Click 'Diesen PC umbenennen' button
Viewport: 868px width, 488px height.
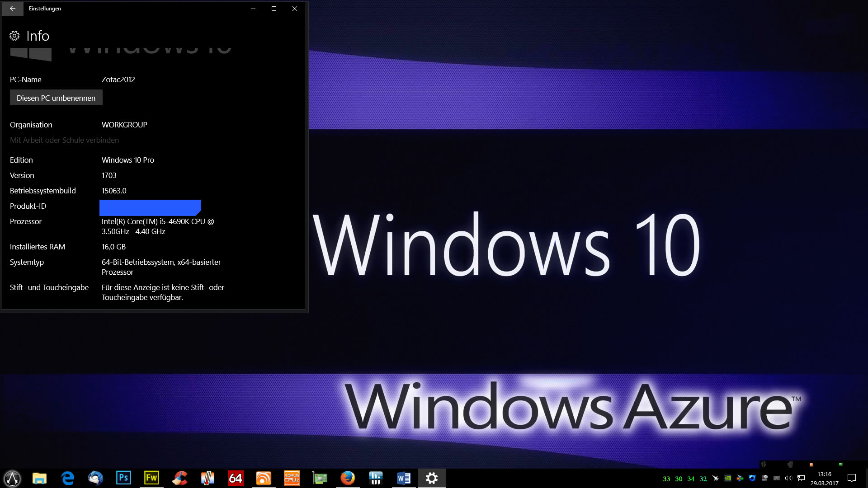coord(56,98)
